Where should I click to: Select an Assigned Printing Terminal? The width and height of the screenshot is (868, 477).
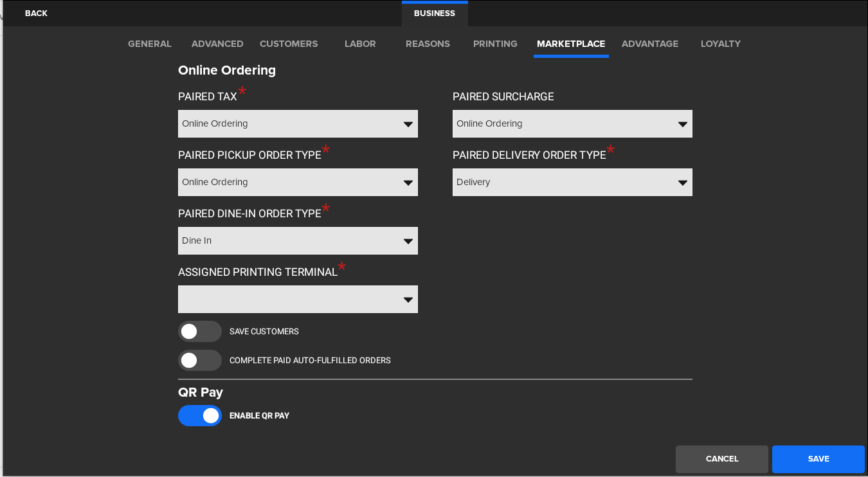(x=298, y=299)
